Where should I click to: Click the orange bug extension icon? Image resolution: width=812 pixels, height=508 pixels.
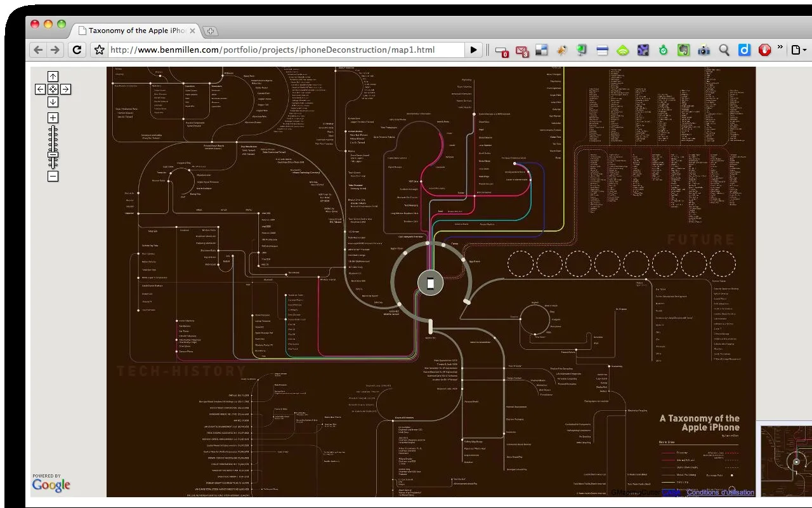[561, 50]
